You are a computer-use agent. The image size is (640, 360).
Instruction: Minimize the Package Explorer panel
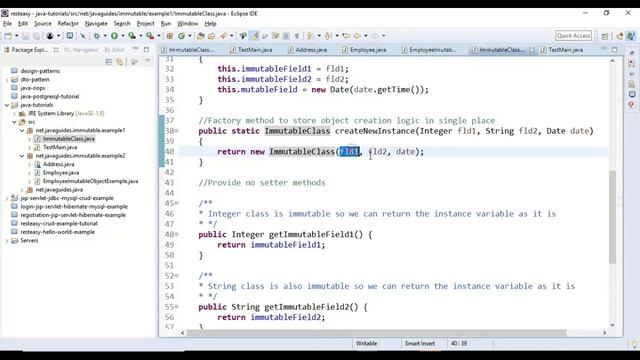(136, 49)
